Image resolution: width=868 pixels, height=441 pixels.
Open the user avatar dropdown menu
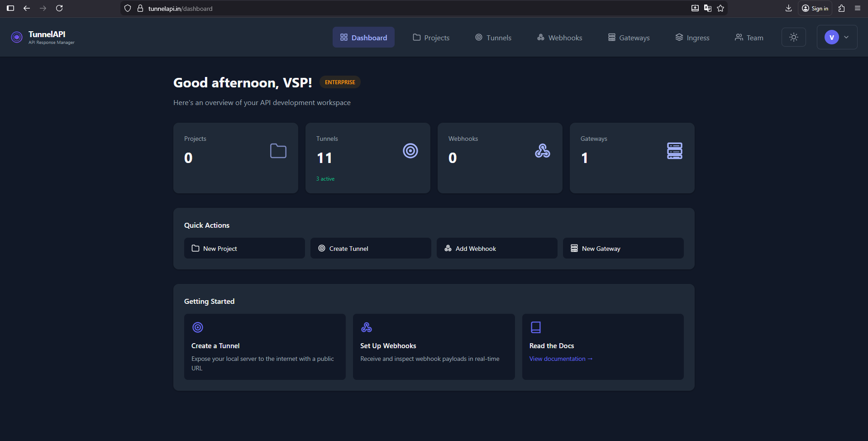pos(836,37)
